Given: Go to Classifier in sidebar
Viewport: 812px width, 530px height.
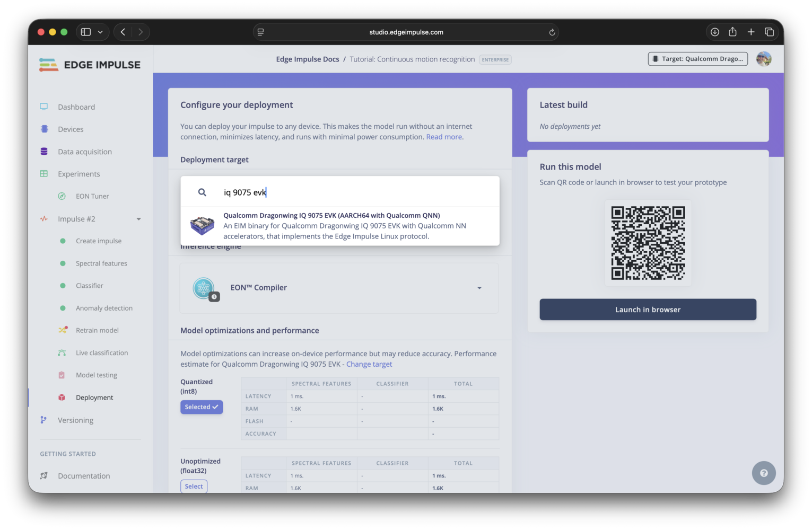Looking at the screenshot, I should point(90,286).
